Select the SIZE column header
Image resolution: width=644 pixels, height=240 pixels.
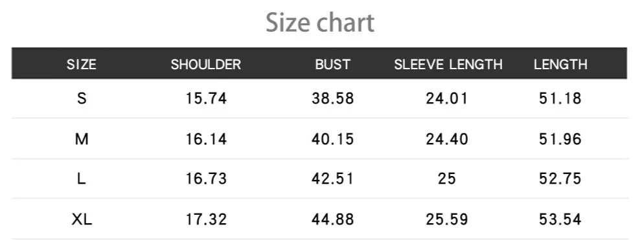[82, 65]
